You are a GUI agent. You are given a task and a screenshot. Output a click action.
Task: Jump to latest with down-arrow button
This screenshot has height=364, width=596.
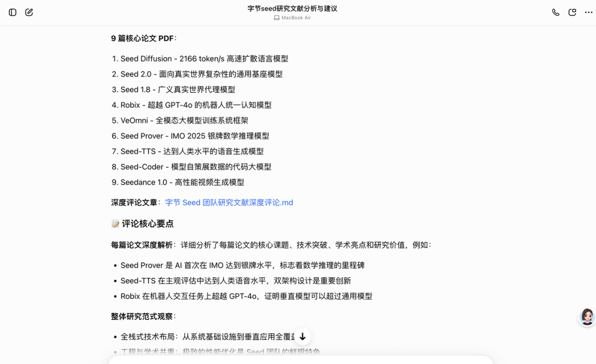[302, 336]
